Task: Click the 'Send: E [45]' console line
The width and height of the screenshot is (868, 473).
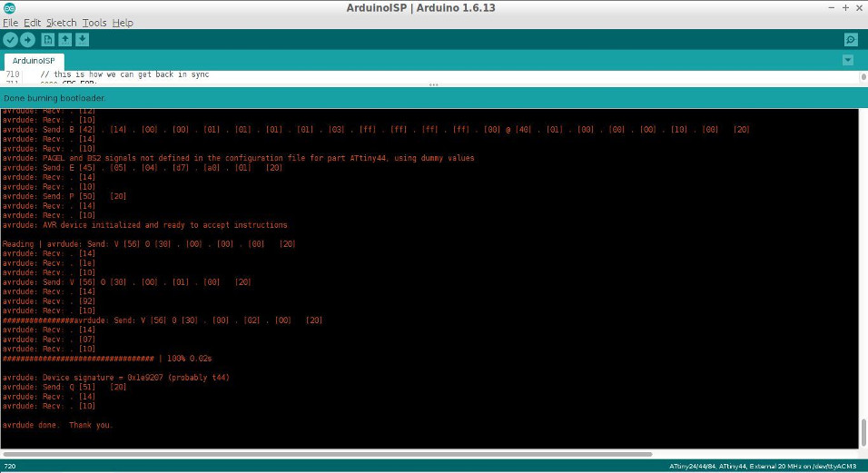Action: tap(143, 168)
